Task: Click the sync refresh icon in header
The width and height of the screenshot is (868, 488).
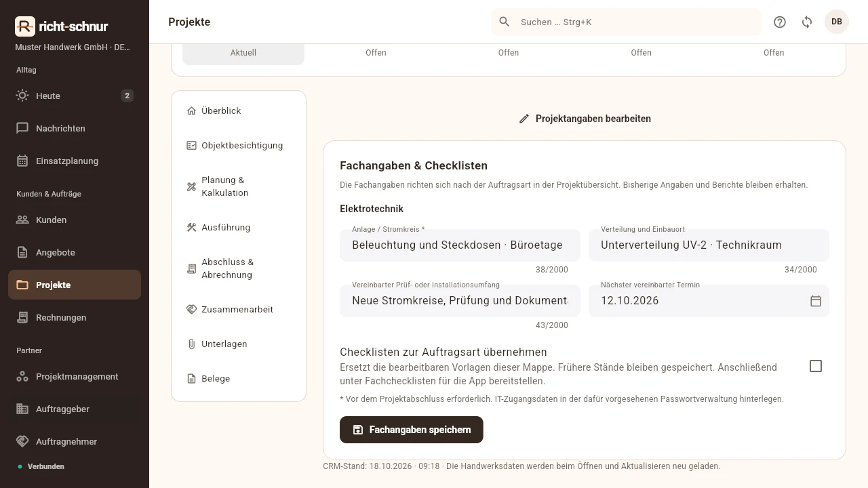Action: click(x=807, y=22)
